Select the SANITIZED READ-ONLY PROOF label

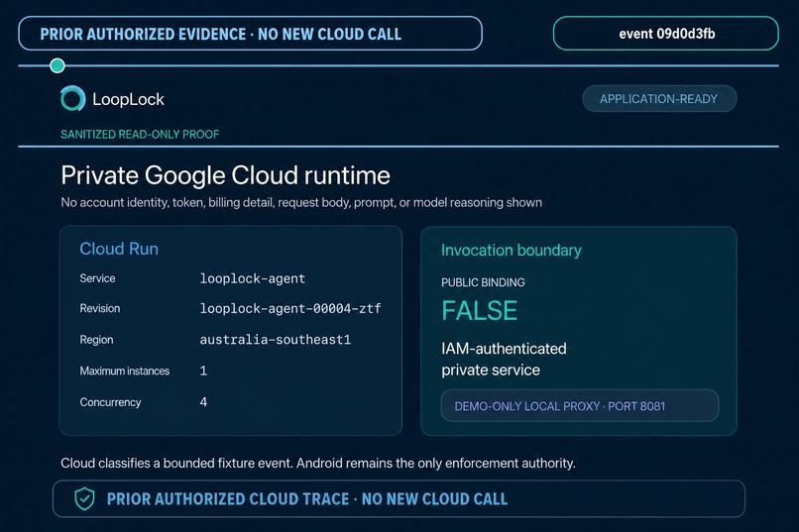click(x=140, y=135)
